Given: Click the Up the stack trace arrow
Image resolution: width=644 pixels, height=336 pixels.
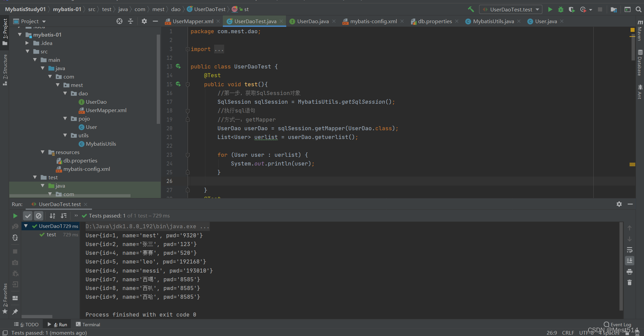Looking at the screenshot, I should [x=630, y=228].
